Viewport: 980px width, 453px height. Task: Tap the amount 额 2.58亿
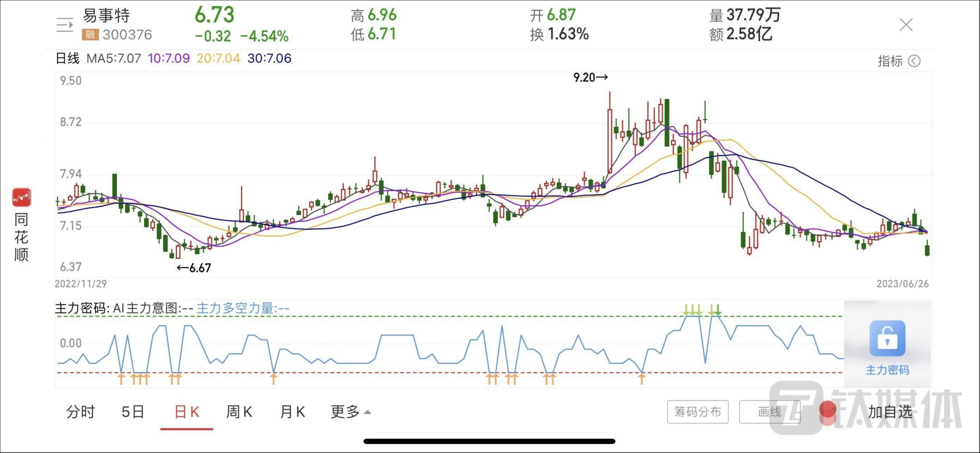[x=741, y=35]
